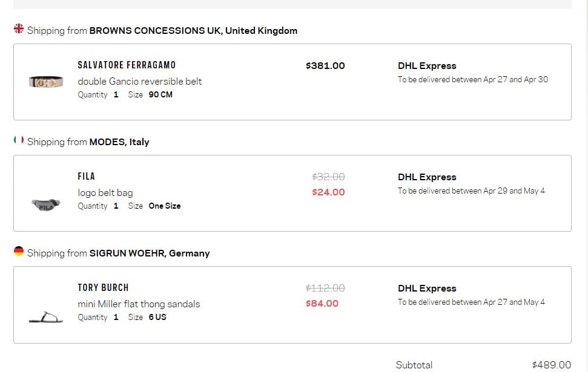Click the $381.00 belt price
The width and height of the screenshot is (588, 372).
point(325,65)
